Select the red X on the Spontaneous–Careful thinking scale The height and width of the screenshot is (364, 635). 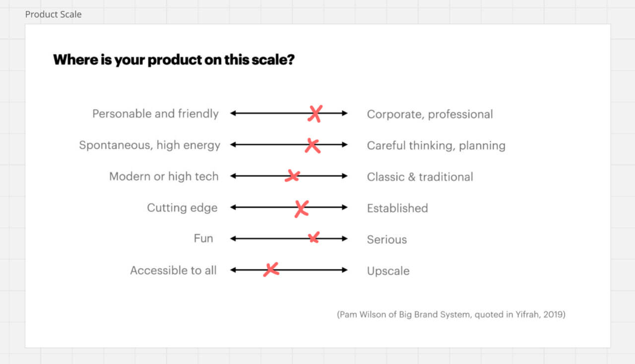(312, 145)
